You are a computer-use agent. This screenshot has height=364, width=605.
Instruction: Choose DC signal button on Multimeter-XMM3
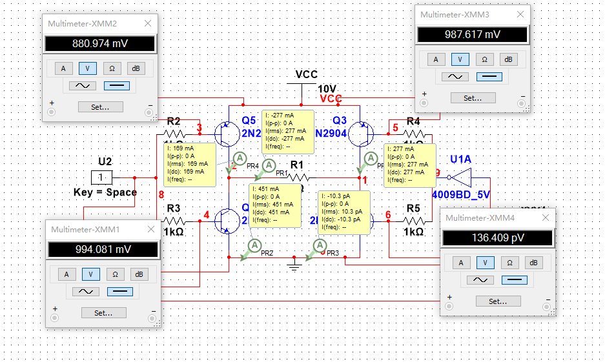[489, 77]
